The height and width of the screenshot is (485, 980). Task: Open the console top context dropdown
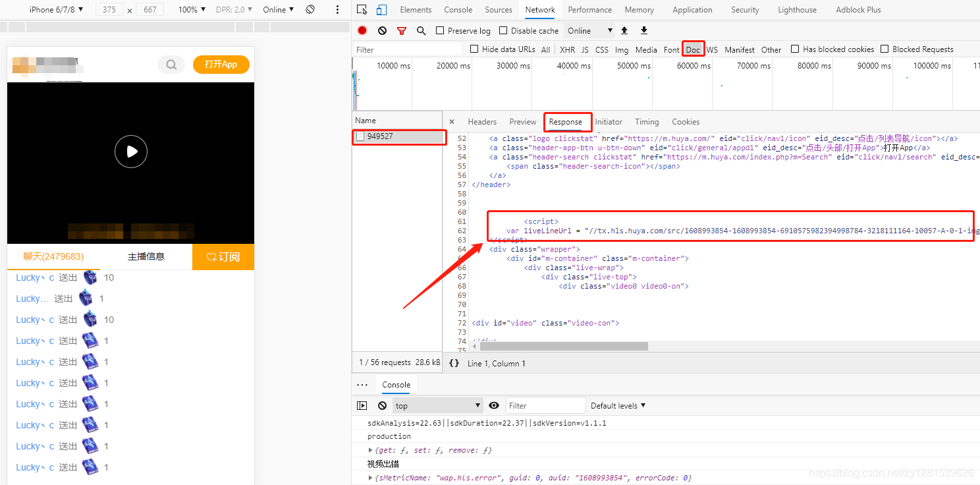437,405
